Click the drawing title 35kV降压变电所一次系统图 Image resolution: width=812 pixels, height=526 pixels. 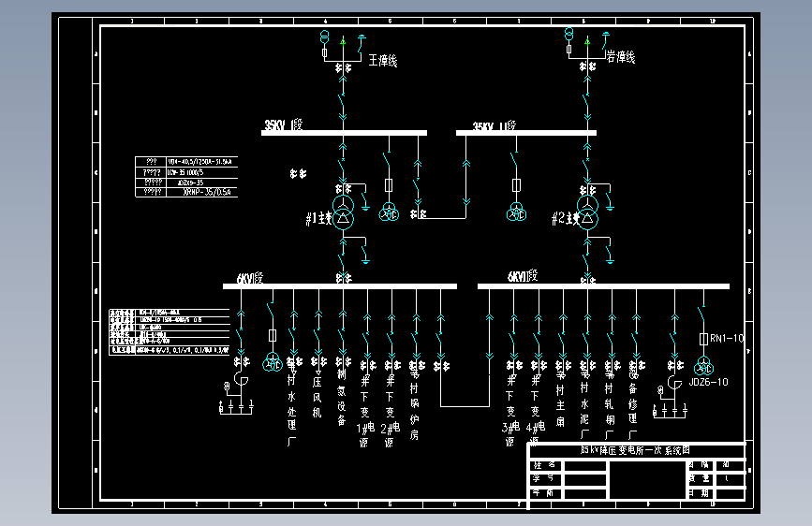click(x=635, y=450)
